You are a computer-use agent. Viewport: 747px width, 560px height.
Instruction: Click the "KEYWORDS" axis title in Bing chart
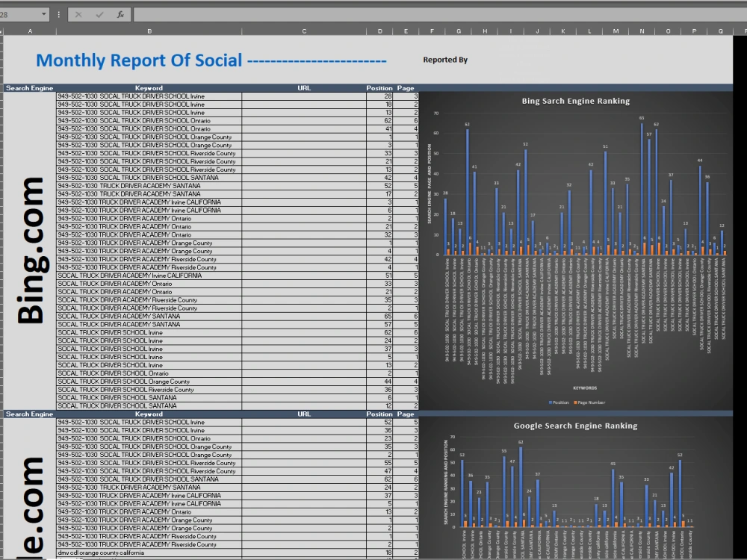pos(585,388)
